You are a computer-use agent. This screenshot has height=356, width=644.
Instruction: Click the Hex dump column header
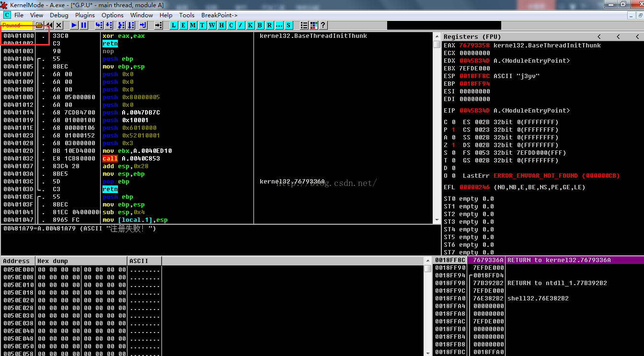pyautogui.click(x=81, y=261)
